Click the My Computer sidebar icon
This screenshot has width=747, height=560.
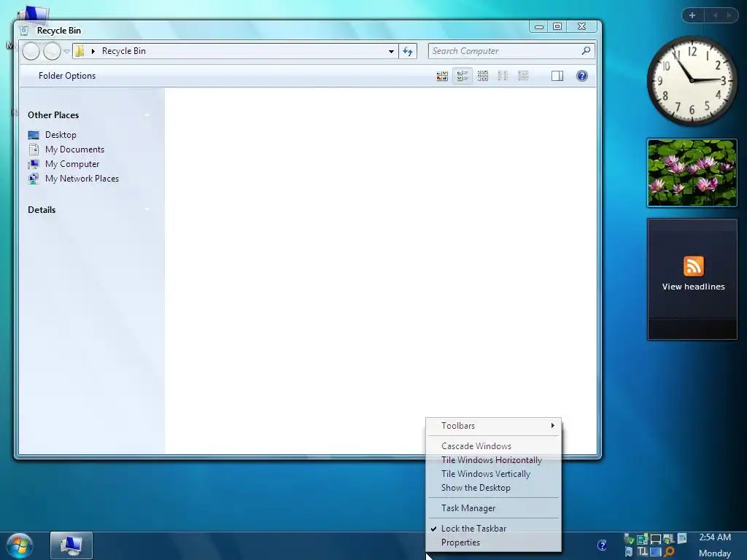pyautogui.click(x=34, y=164)
